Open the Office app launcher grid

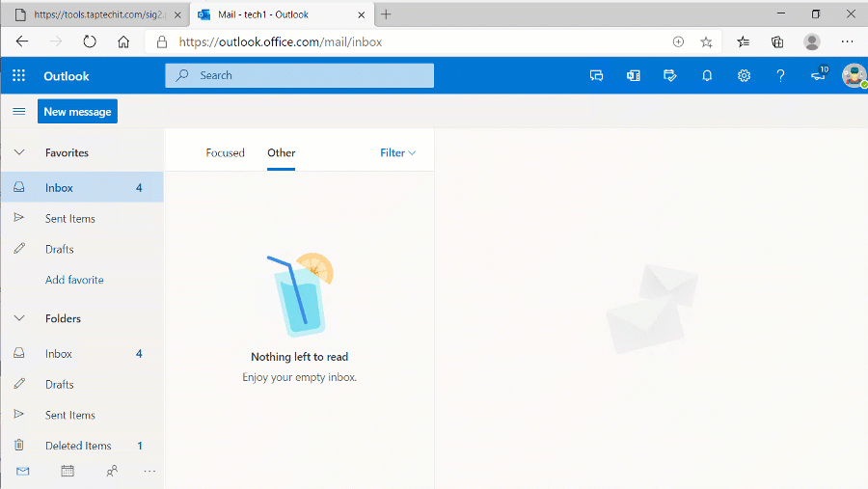[x=19, y=76]
